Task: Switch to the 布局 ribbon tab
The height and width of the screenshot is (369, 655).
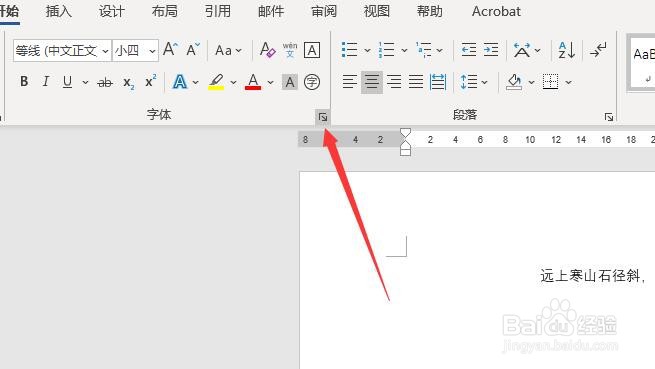Action: point(165,11)
